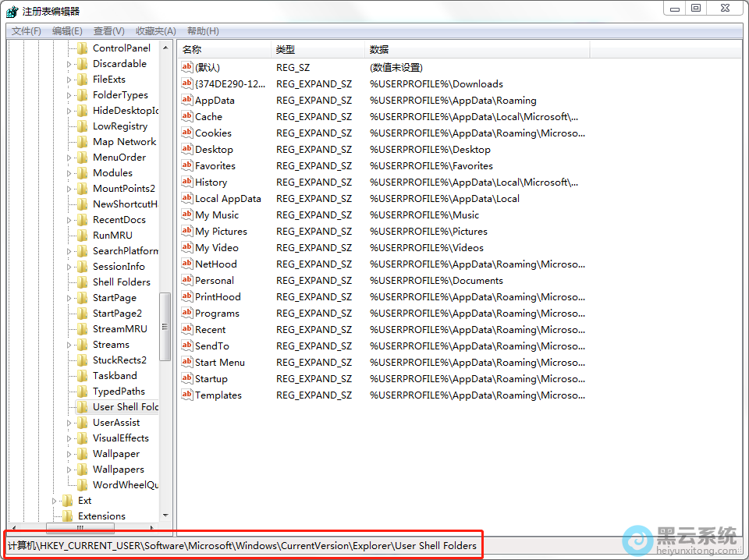Open the 收藏夹(A) menu
The image size is (749, 560).
pyautogui.click(x=155, y=31)
